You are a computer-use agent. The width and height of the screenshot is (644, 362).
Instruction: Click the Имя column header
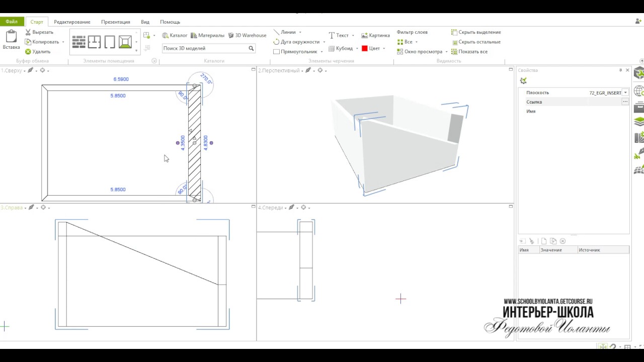point(528,250)
